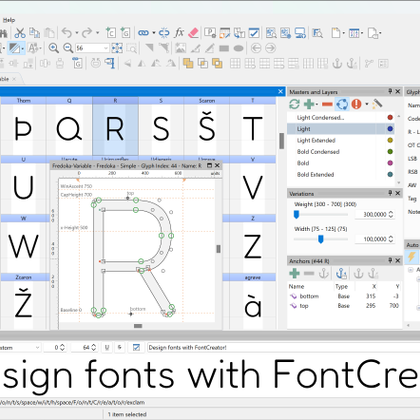Pin the Variations panel
The image size is (420, 420).
pos(390,193)
